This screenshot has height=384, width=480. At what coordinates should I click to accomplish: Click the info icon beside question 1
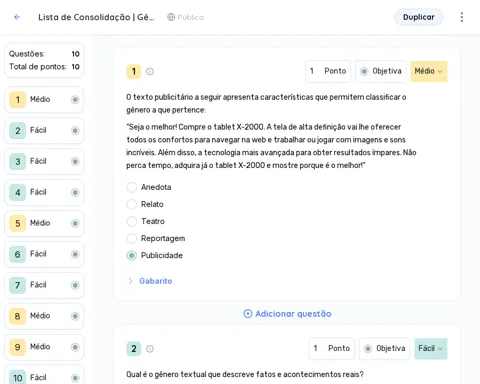[x=150, y=71]
